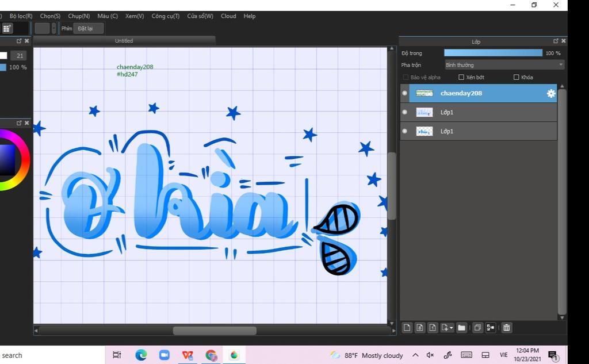Open Task View on the taskbar

pos(117,355)
